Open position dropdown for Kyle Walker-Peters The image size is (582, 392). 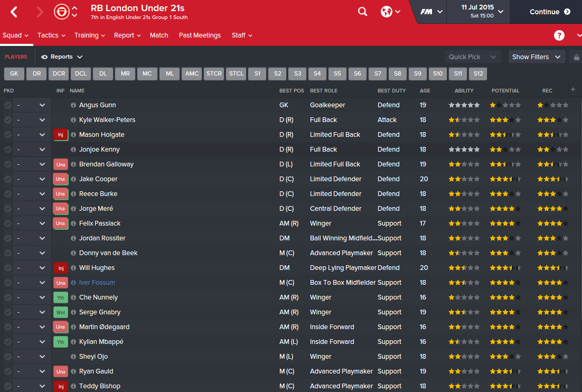[x=42, y=120]
